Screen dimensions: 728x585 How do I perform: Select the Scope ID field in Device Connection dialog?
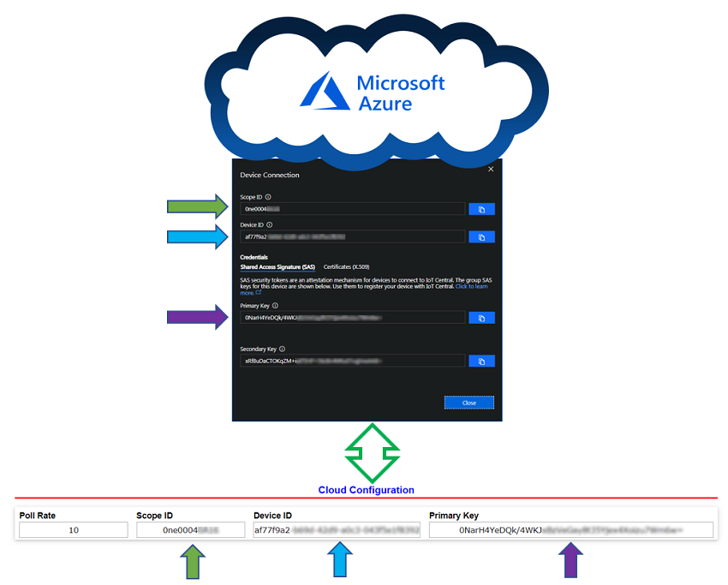352,209
